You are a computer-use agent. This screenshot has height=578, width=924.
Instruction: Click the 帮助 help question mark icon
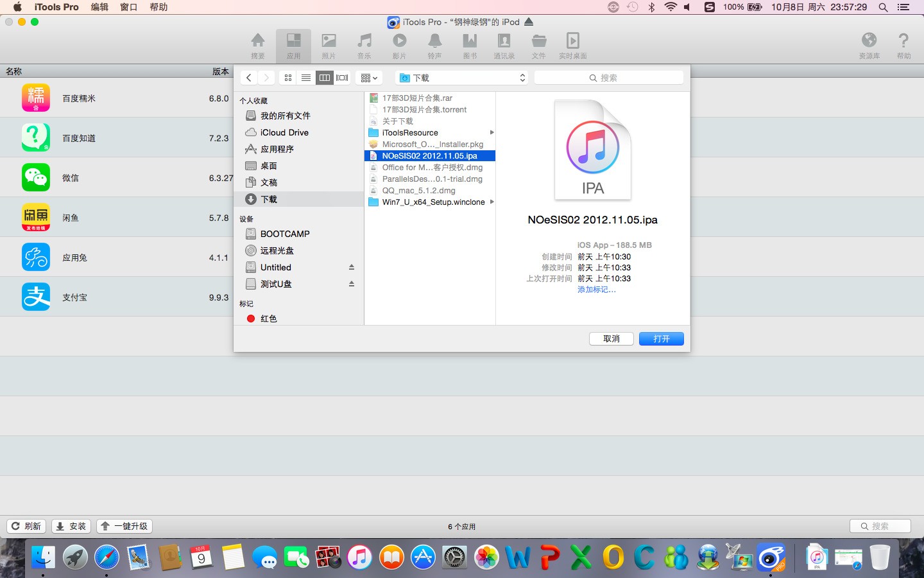pos(903,46)
